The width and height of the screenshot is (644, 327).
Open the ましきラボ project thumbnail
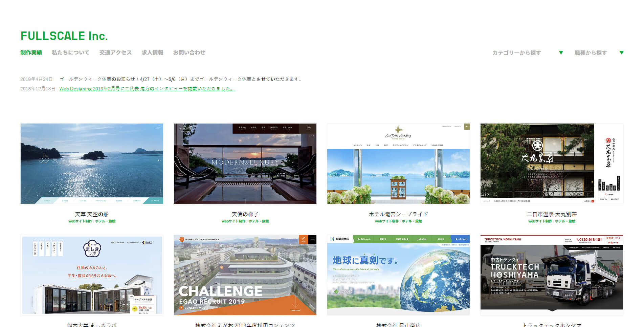coord(92,275)
